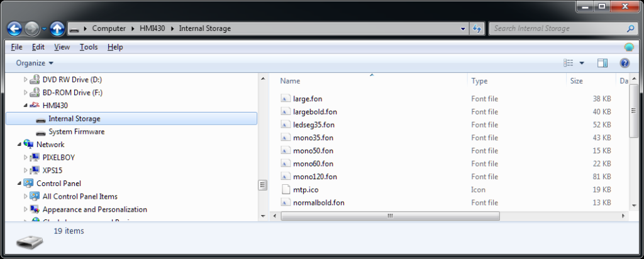Viewport: 644px width, 259px height.
Task: Click the change view icon in toolbar
Action: click(x=569, y=63)
